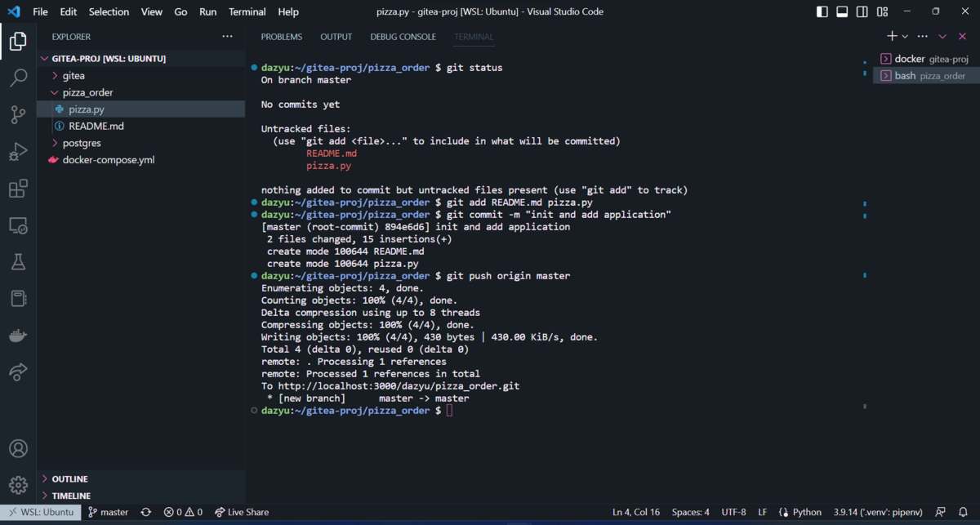Switch to the PROBLEMS tab

point(282,37)
